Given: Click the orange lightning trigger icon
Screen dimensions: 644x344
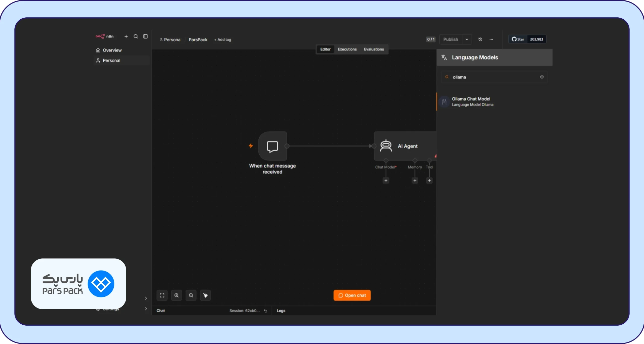Looking at the screenshot, I should tap(251, 146).
